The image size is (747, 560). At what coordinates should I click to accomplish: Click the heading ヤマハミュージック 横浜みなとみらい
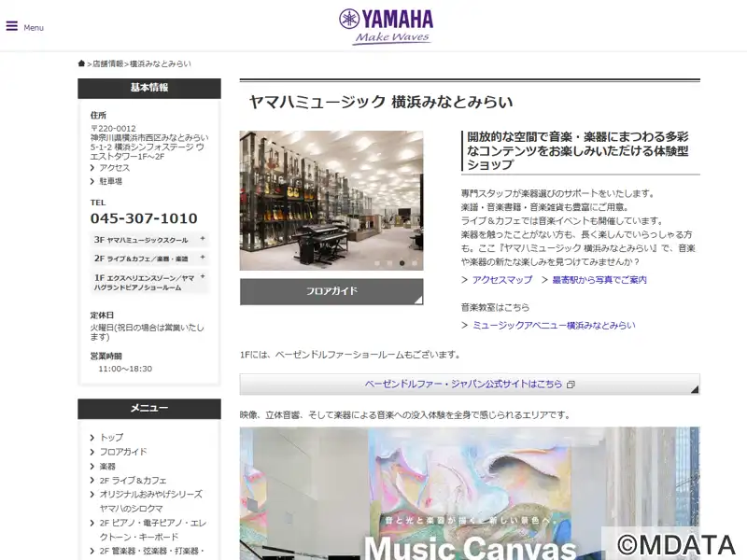point(381,102)
